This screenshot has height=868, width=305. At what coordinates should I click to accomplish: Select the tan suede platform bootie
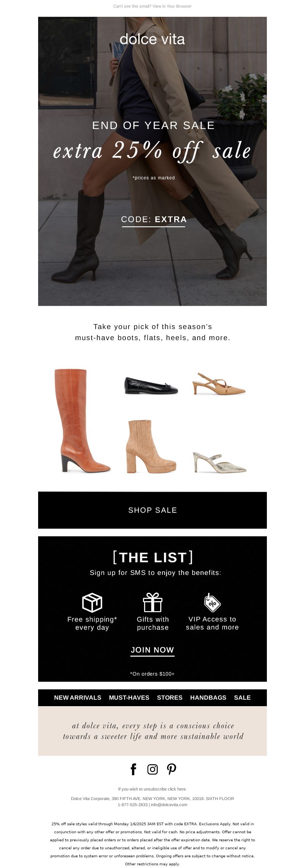[151, 447]
